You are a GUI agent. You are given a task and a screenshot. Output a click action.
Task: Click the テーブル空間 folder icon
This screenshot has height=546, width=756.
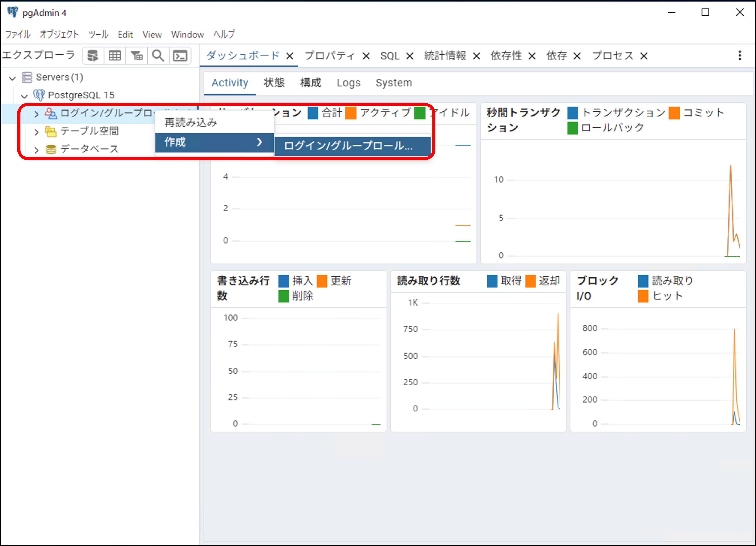coord(51,131)
